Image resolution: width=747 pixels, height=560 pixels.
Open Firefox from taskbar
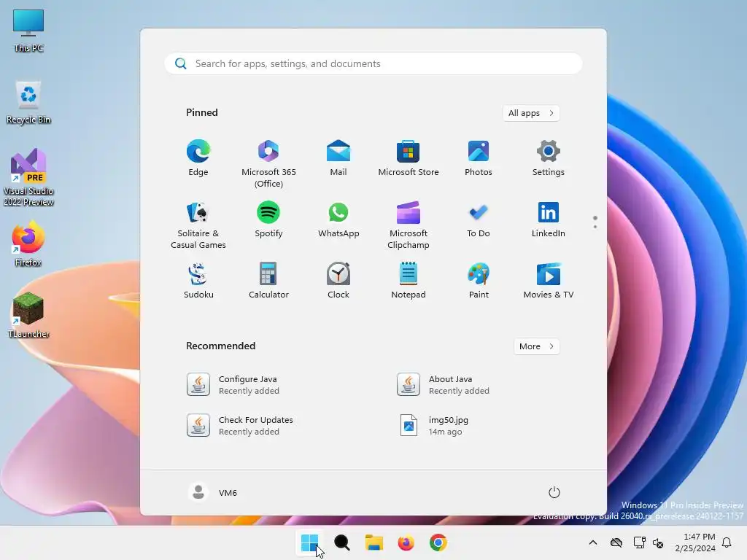(x=406, y=542)
